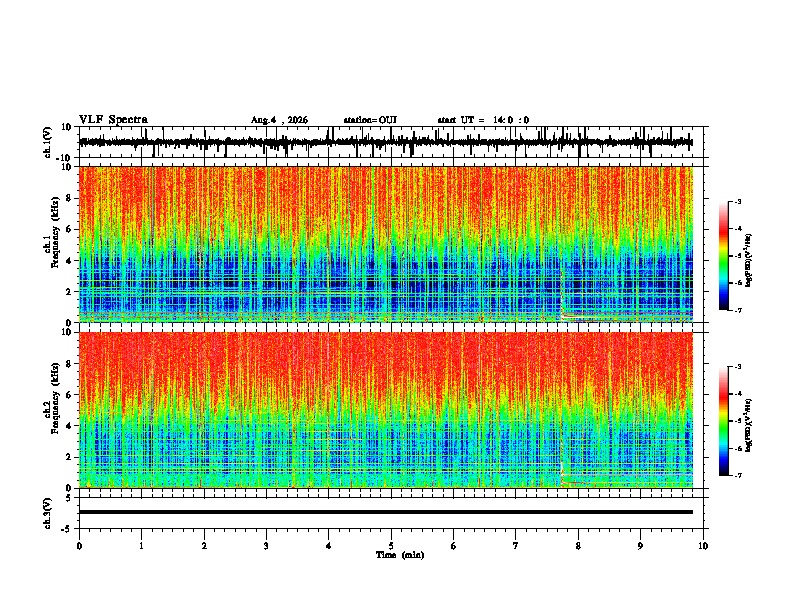
Task: Click time axis tick label "9"
Action: point(640,546)
